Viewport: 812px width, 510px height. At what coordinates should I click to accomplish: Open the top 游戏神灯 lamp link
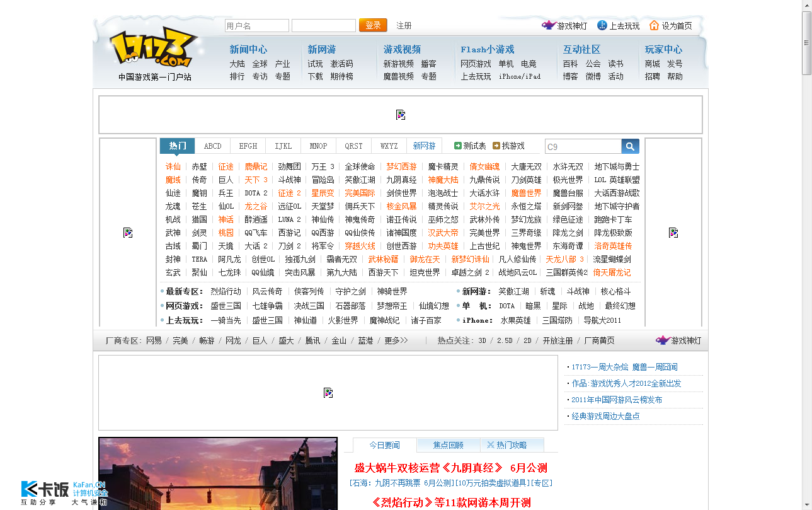tap(564, 26)
